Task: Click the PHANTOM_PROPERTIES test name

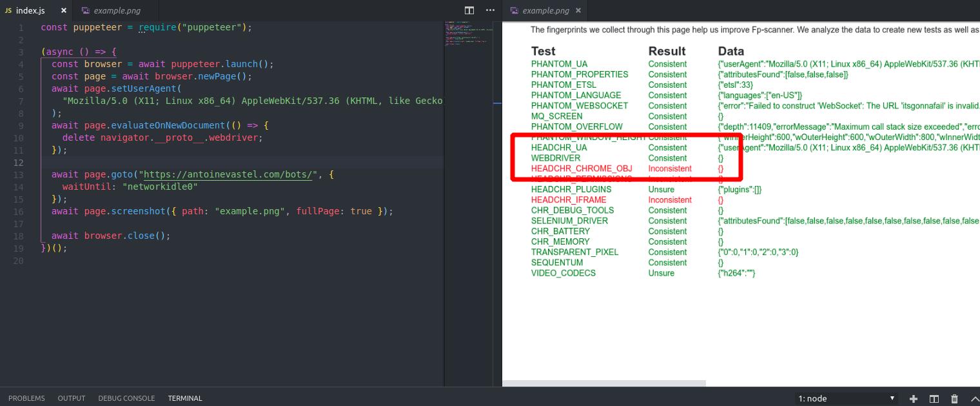Action: (x=580, y=74)
